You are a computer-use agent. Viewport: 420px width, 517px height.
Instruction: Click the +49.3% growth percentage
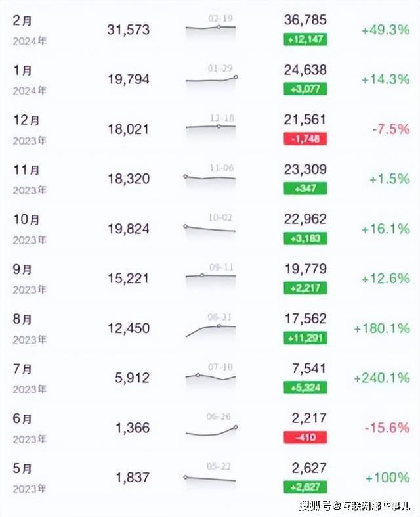coord(386,30)
